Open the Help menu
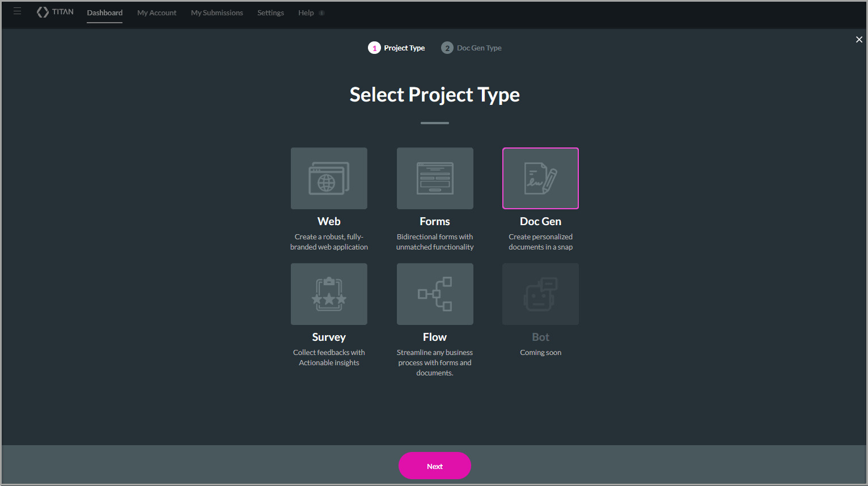This screenshot has height=486, width=868. click(x=306, y=13)
